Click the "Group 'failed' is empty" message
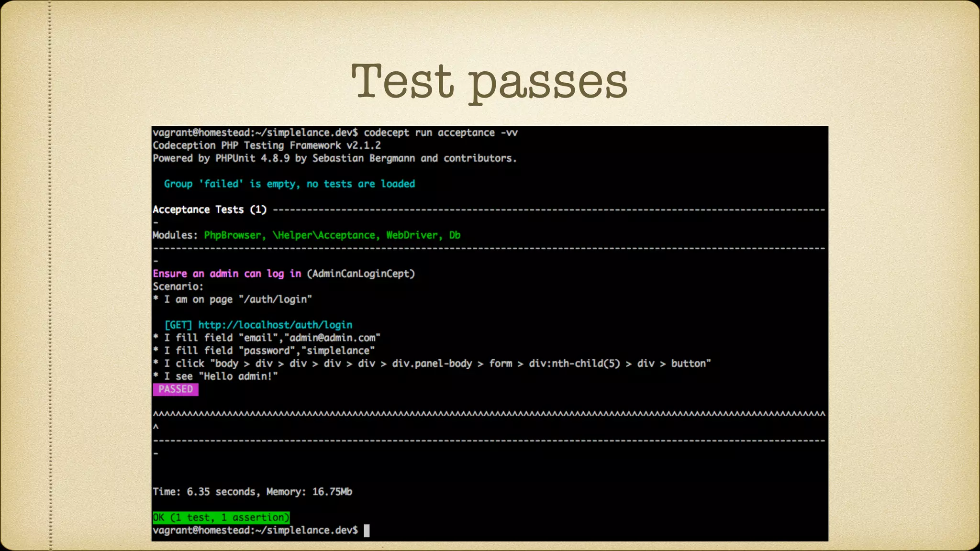The width and height of the screenshot is (980, 551). point(289,184)
